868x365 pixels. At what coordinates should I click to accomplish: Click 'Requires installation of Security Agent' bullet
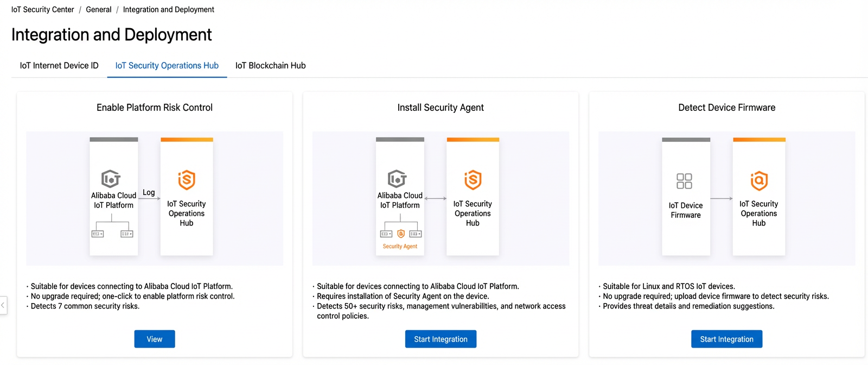tap(403, 297)
